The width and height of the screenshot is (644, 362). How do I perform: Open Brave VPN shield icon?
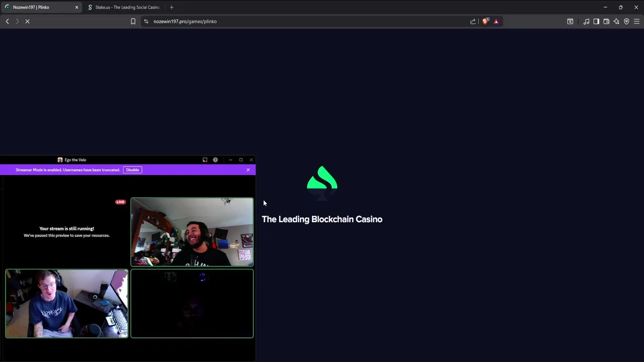tap(626, 21)
